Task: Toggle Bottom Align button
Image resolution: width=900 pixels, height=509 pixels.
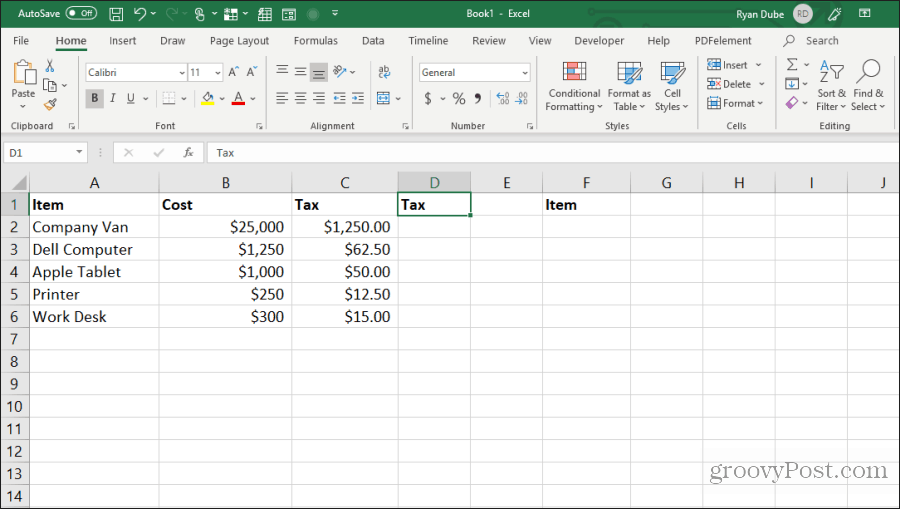Action: [319, 72]
